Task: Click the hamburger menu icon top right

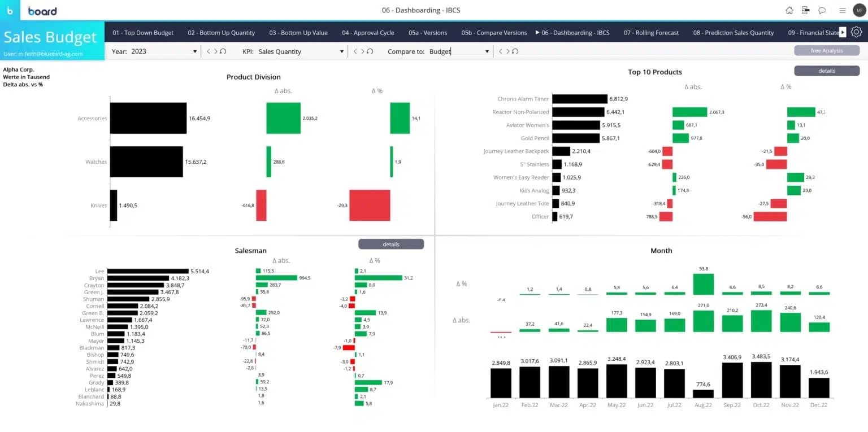Action: [x=842, y=10]
